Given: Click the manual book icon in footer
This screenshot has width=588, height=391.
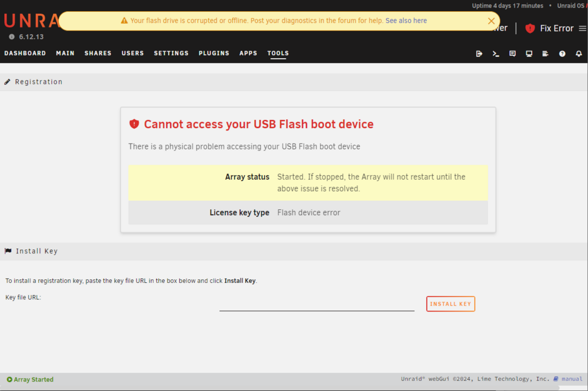Looking at the screenshot, I should (x=556, y=379).
